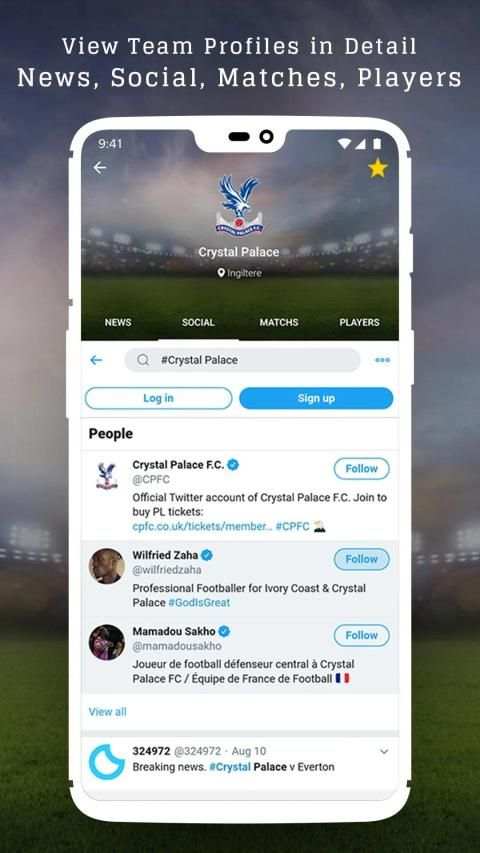Image resolution: width=480 pixels, height=853 pixels.
Task: Tap the blue Sign up button
Action: coord(316,398)
